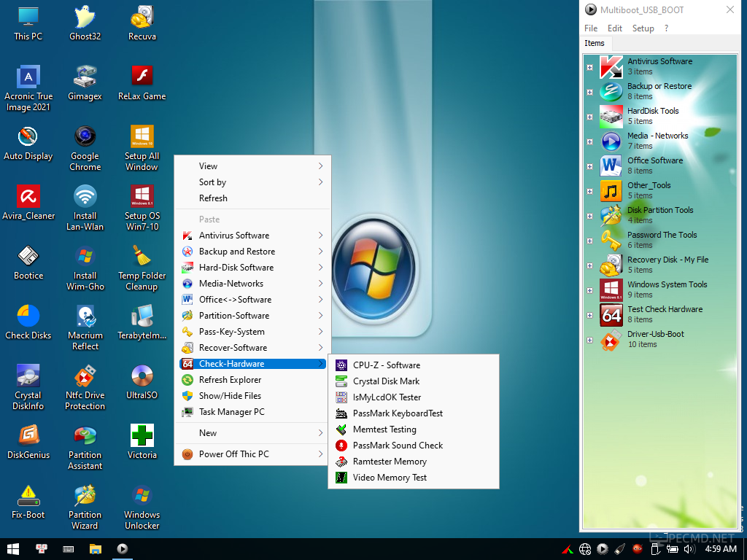Open the Setup menu in Multiboot_USB_BOOT
The image size is (747, 560).
pyautogui.click(x=643, y=28)
